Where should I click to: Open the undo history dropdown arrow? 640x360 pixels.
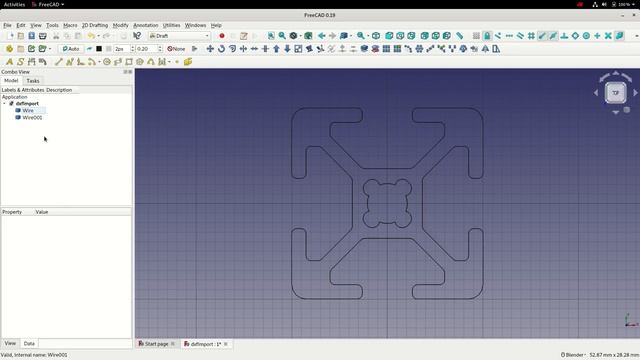(98, 36)
